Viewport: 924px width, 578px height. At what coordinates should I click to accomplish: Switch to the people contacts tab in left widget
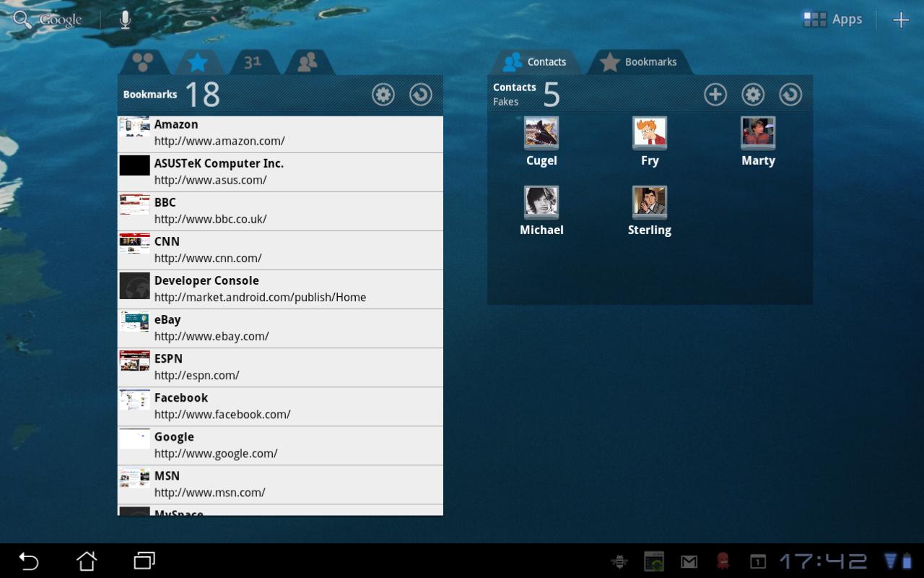[x=308, y=63]
